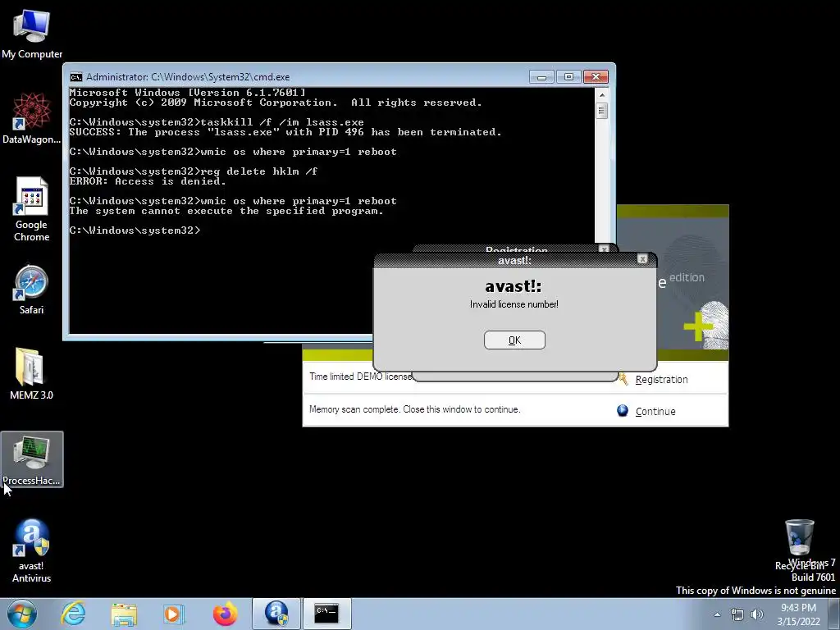Image resolution: width=840 pixels, height=630 pixels.
Task: Open Windows Explorer from the taskbar
Action: 124,614
